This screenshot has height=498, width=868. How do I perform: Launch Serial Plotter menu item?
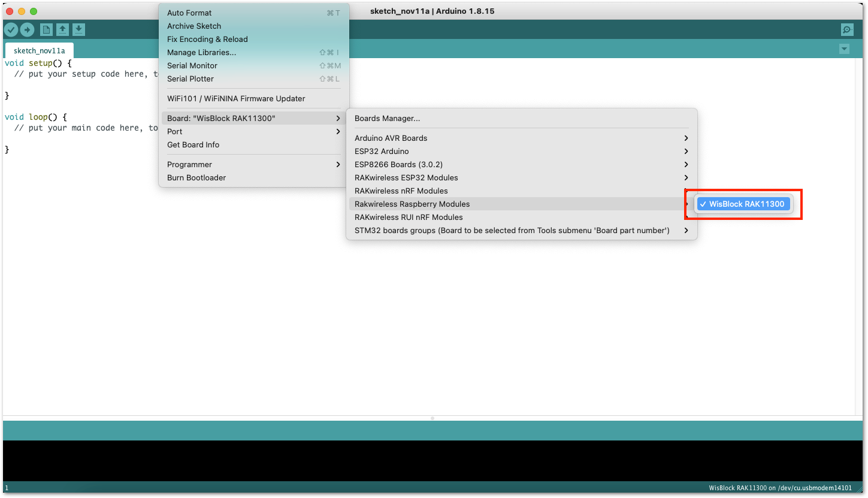tap(254, 79)
